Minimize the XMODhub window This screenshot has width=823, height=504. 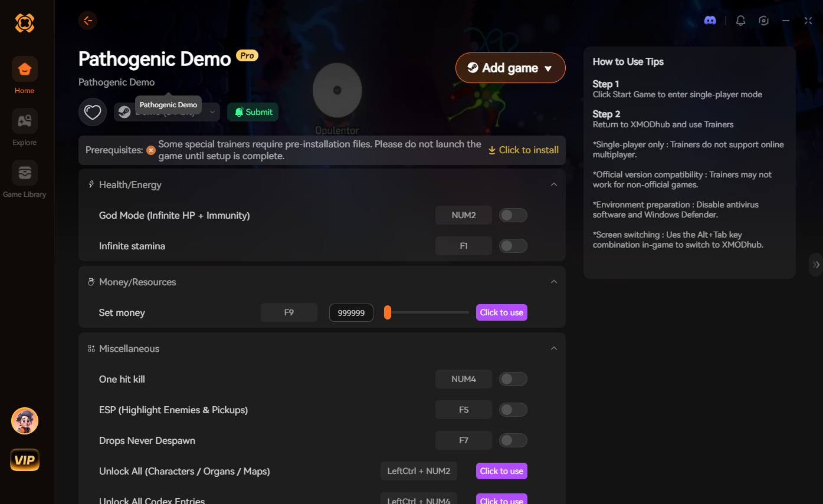point(786,21)
